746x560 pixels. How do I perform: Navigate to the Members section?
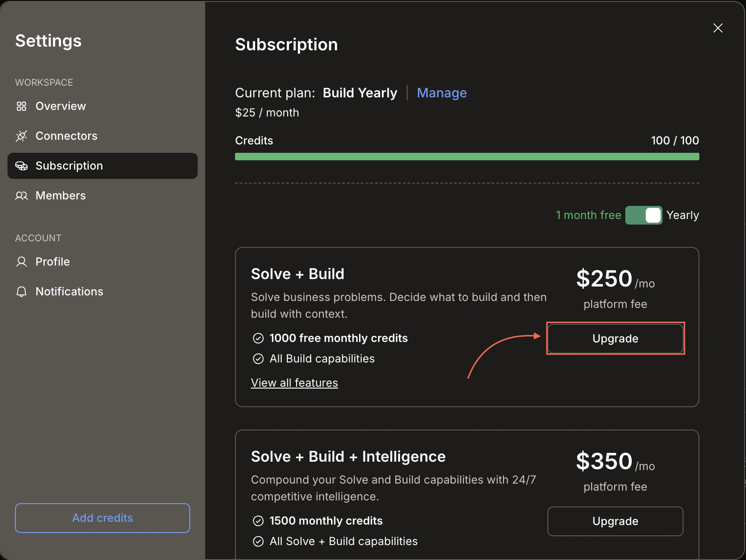[x=61, y=196]
